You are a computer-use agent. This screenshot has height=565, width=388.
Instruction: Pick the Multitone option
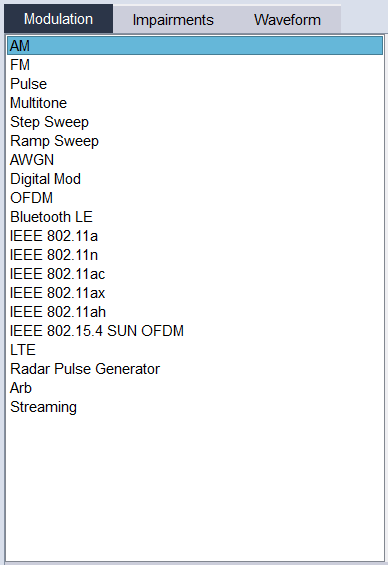195,103
